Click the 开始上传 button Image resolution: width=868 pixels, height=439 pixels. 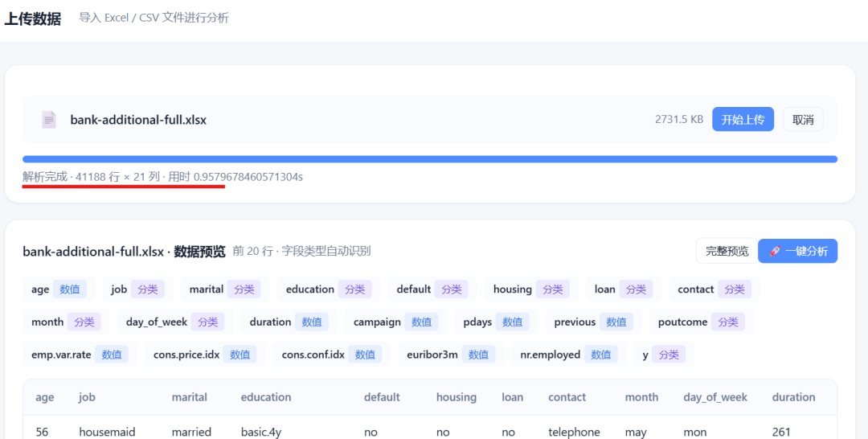[743, 120]
